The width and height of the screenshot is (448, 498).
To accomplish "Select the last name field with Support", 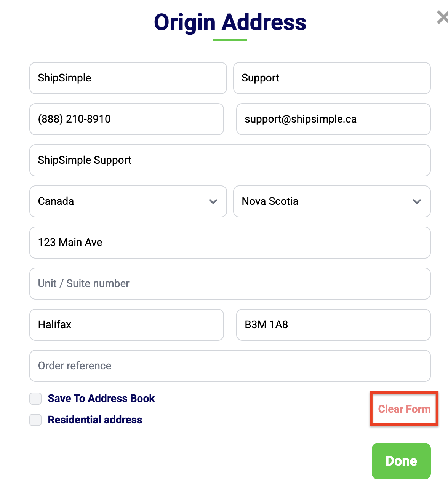I will pos(332,78).
